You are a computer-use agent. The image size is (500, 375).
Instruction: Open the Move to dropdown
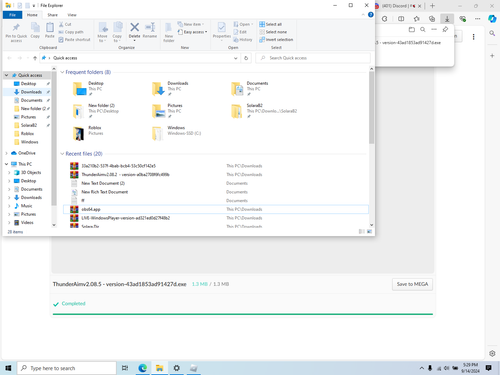[102, 32]
